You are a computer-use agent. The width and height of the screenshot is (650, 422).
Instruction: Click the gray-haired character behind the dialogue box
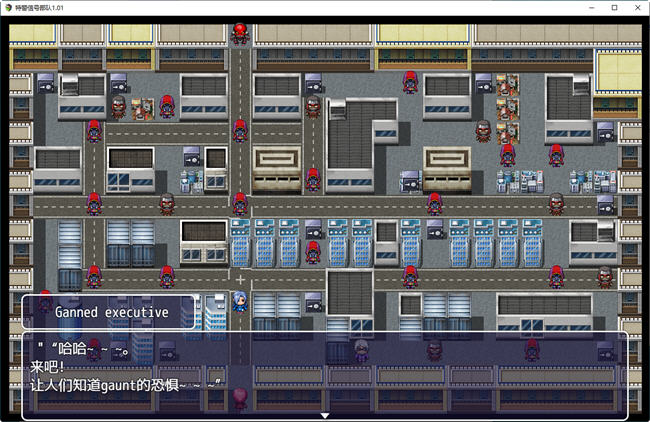(361, 348)
